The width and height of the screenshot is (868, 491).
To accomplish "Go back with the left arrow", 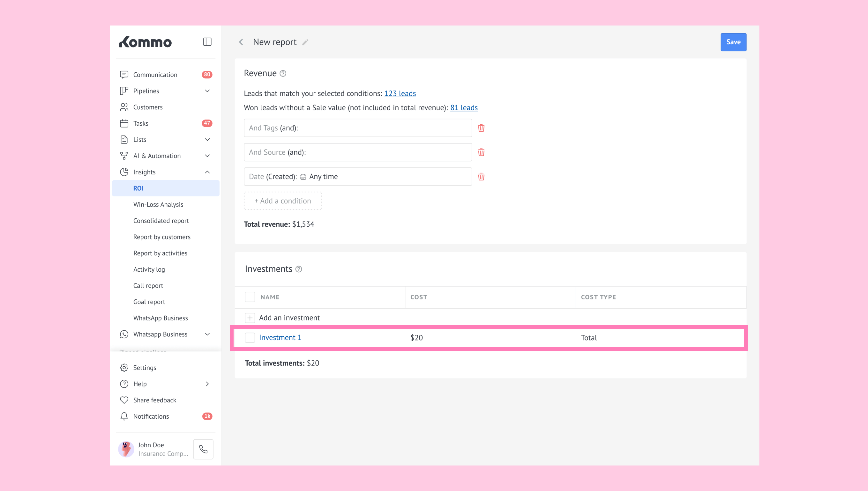I will (x=241, y=42).
